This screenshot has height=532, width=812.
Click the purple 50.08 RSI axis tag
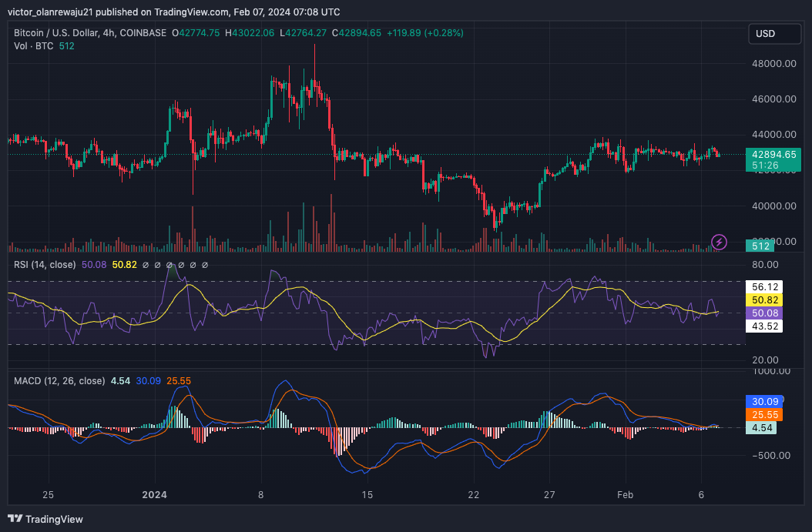[x=765, y=313]
